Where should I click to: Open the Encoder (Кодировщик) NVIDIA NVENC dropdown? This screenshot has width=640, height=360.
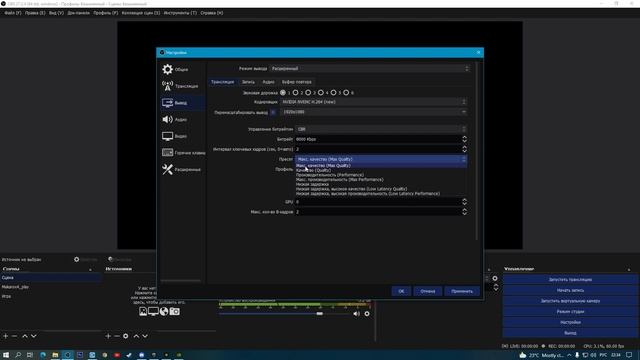373,102
